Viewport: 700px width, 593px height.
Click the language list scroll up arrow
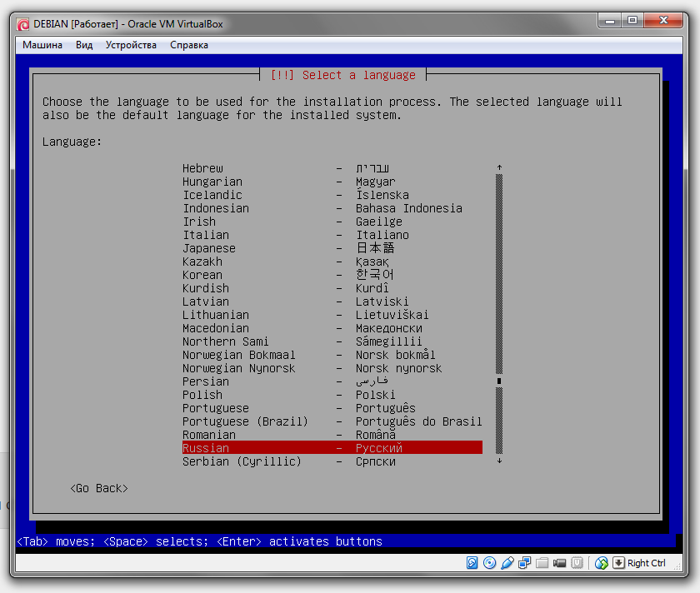(499, 167)
